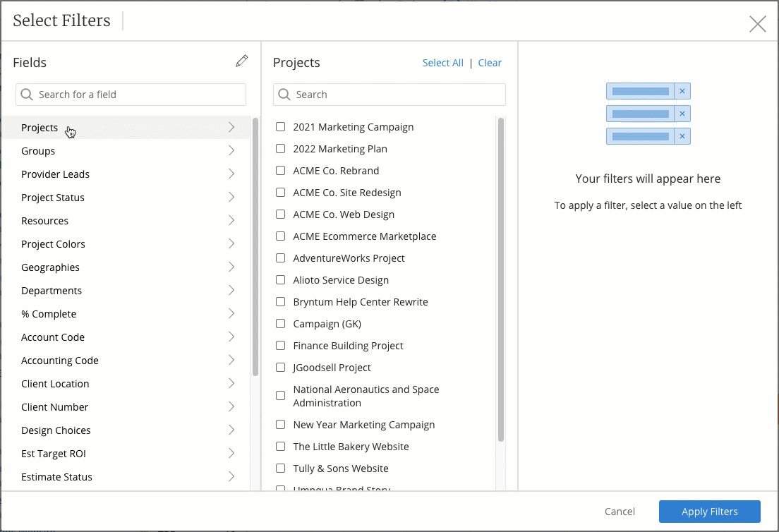Close the Select Filters dialog
The image size is (779, 532).
point(757,23)
